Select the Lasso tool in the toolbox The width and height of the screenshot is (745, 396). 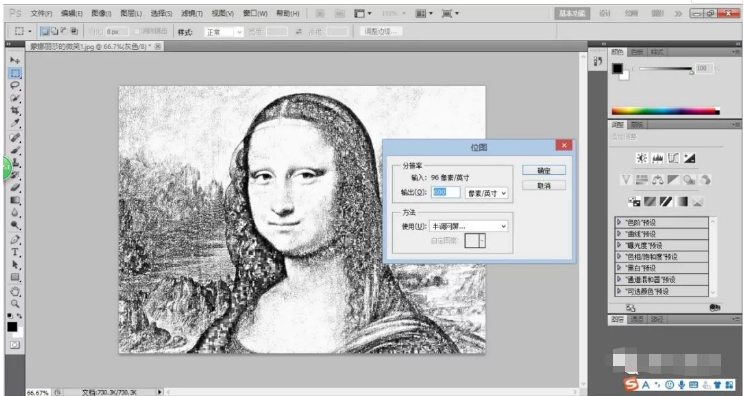[x=15, y=86]
